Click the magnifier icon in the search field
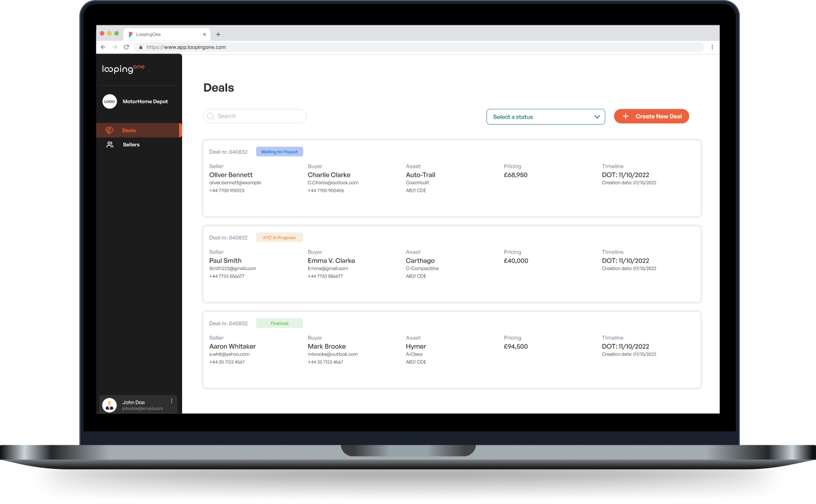 [x=210, y=116]
